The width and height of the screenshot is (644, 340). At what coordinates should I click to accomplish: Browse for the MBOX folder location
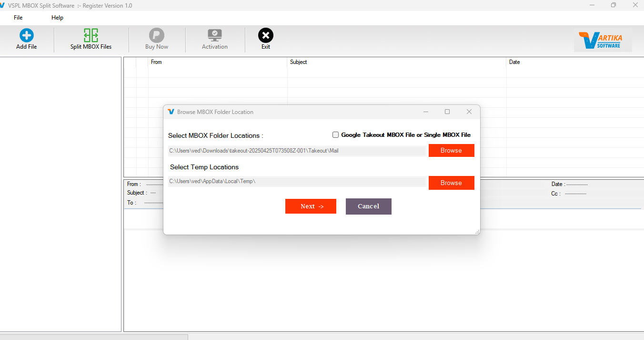point(451,150)
